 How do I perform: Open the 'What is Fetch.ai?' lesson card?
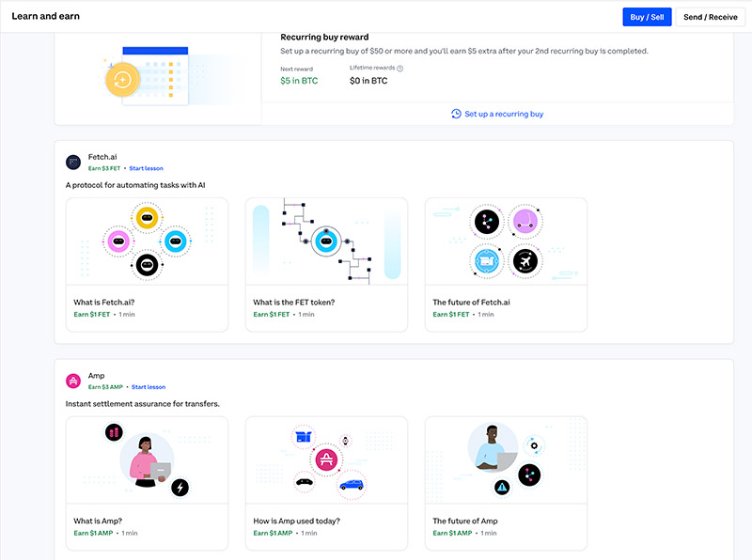pyautogui.click(x=147, y=263)
